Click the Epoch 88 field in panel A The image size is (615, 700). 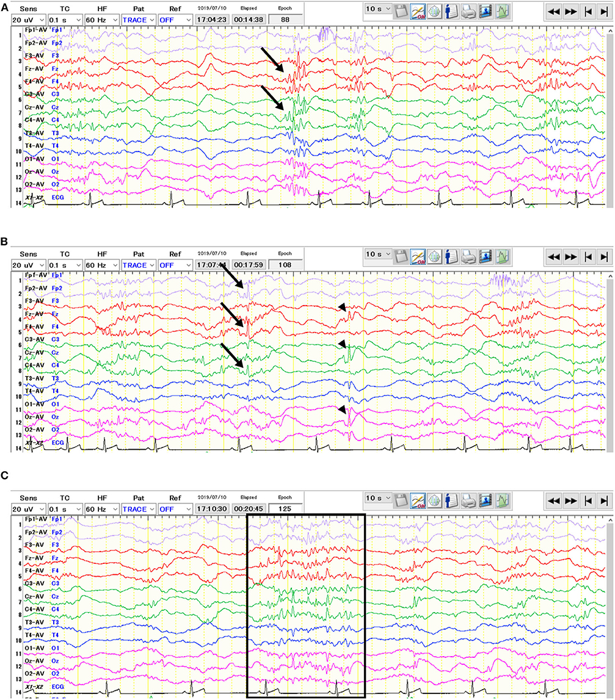tap(285, 20)
